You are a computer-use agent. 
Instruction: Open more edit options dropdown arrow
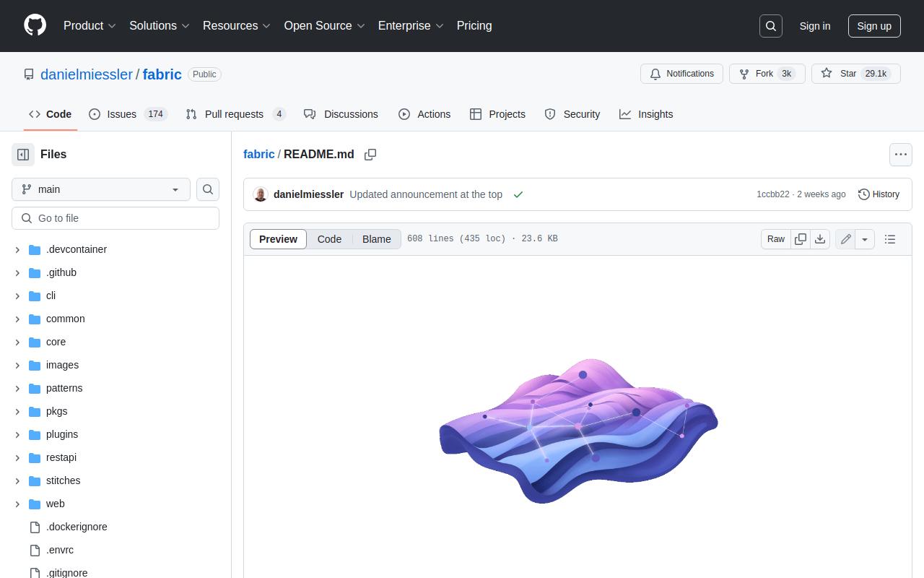click(x=865, y=239)
